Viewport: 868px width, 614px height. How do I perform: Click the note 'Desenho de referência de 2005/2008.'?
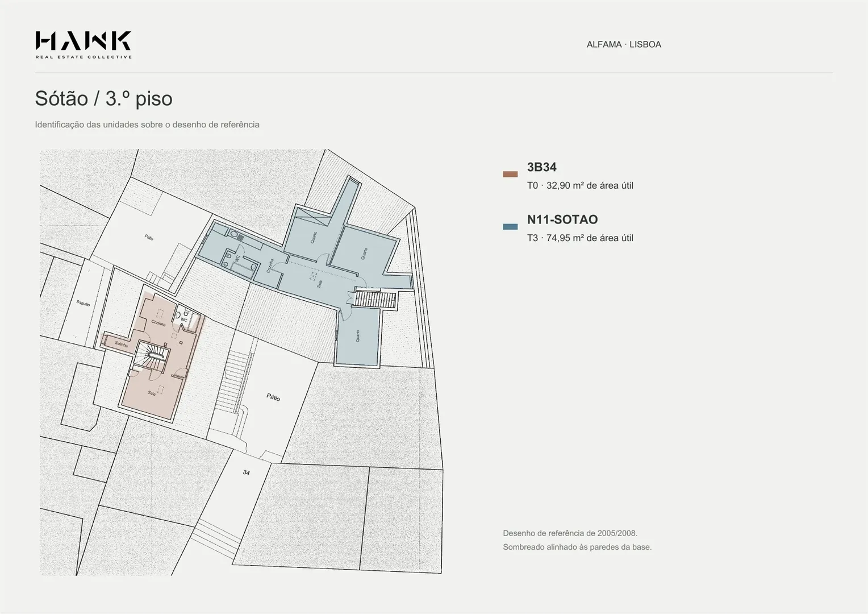point(570,533)
